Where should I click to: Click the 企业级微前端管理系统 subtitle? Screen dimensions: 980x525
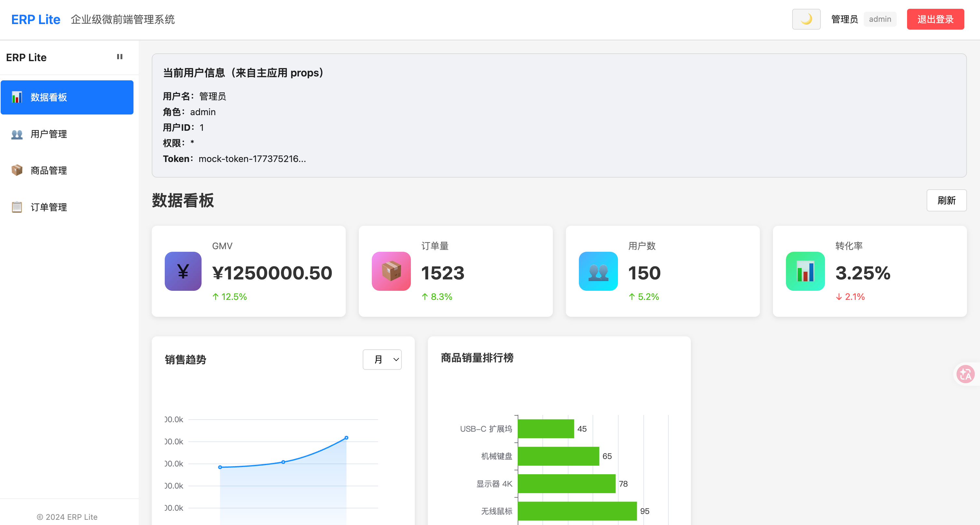pyautogui.click(x=122, y=20)
